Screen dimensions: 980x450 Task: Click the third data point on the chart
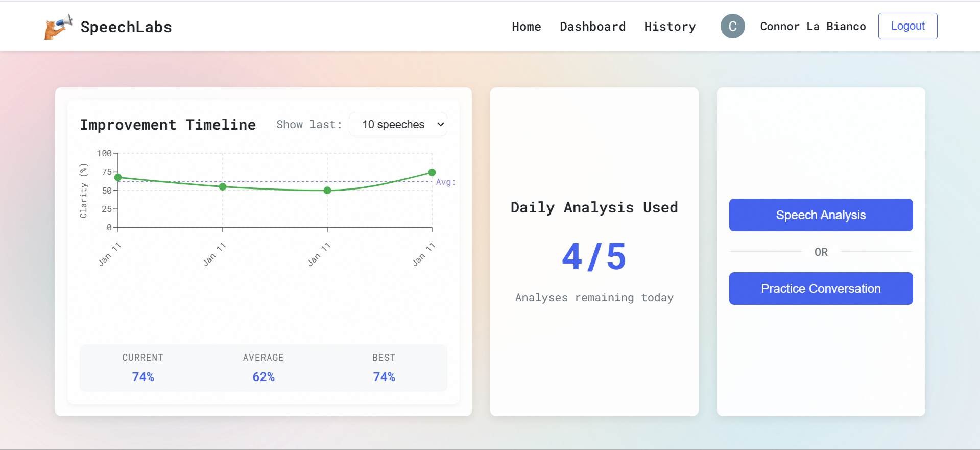327,191
